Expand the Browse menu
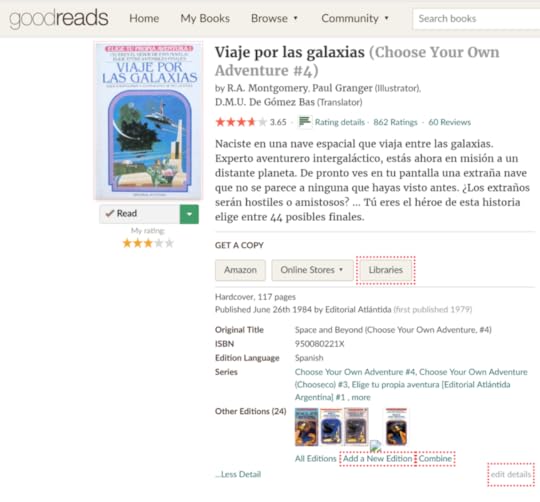This screenshot has height=502, width=540. (274, 18)
